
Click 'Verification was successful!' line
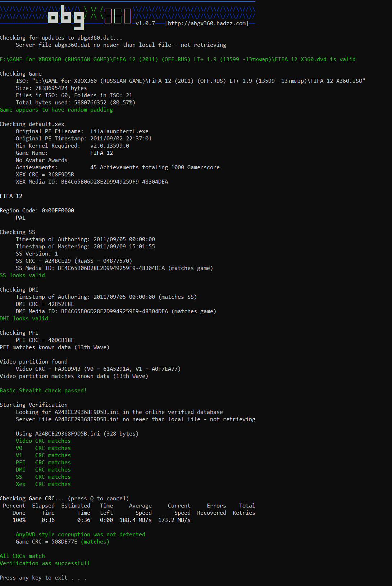(45, 563)
